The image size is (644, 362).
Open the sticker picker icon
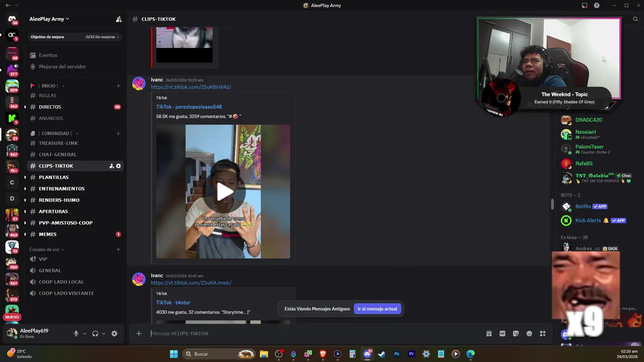coord(516,333)
